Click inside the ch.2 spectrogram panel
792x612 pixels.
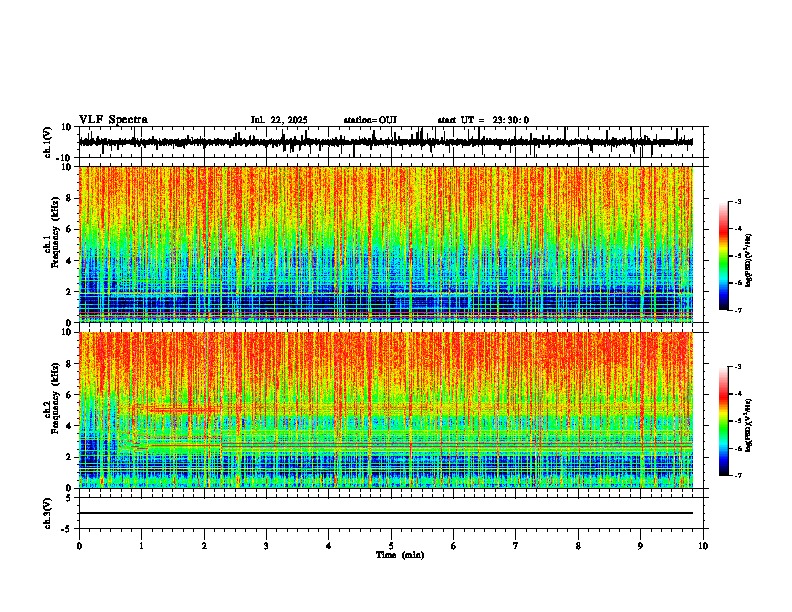386,410
